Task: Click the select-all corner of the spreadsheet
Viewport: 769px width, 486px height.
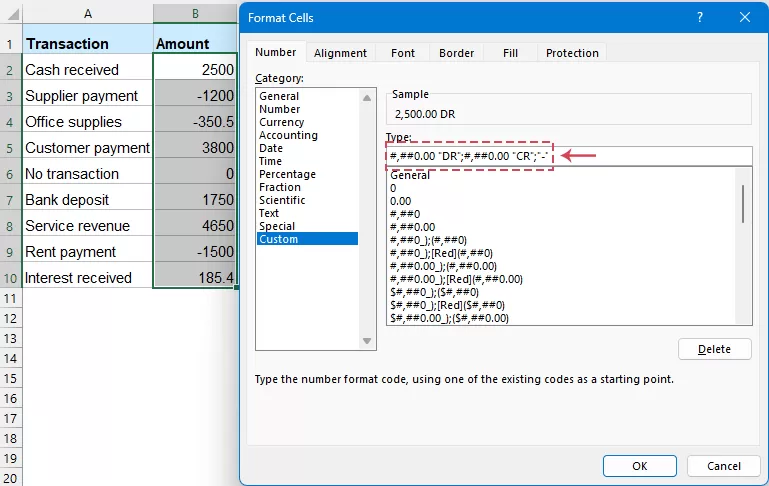Action: click(x=11, y=14)
